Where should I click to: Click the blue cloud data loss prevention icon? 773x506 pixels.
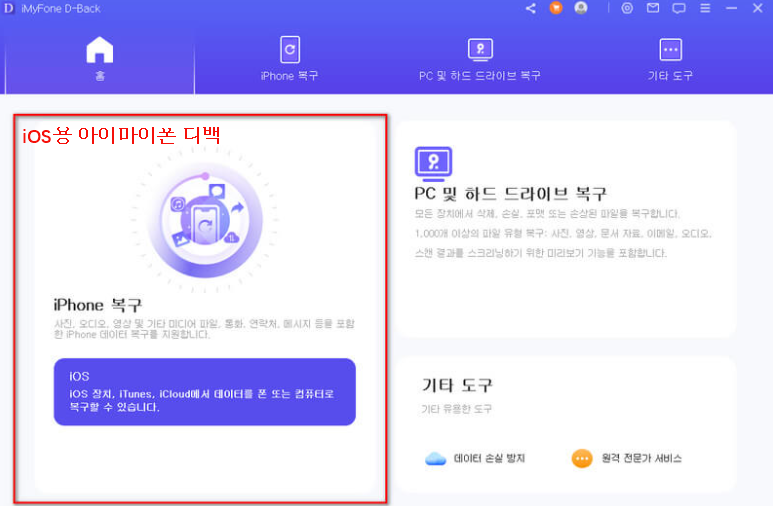click(x=435, y=459)
